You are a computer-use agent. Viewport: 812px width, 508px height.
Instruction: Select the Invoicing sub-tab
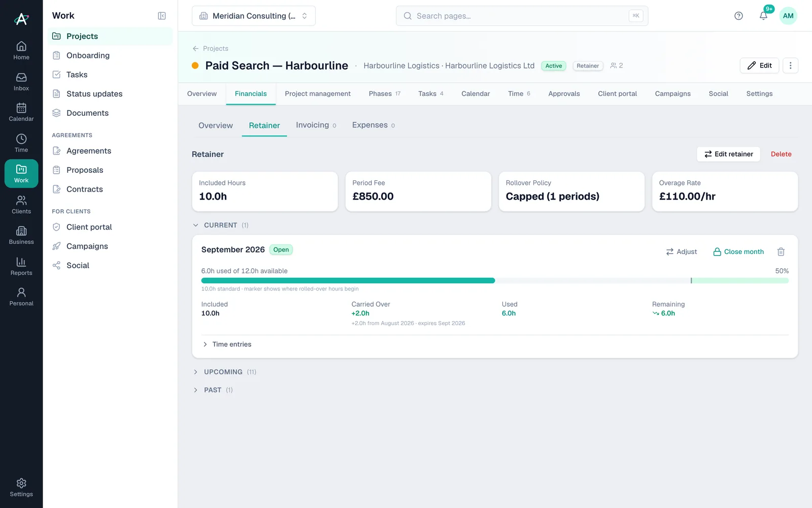316,125
